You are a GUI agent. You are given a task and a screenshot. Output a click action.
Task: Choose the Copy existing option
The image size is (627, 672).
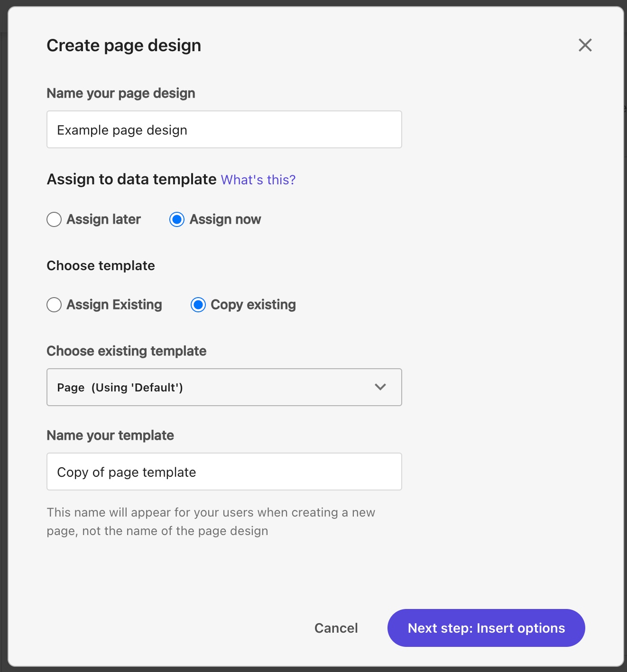pos(198,305)
